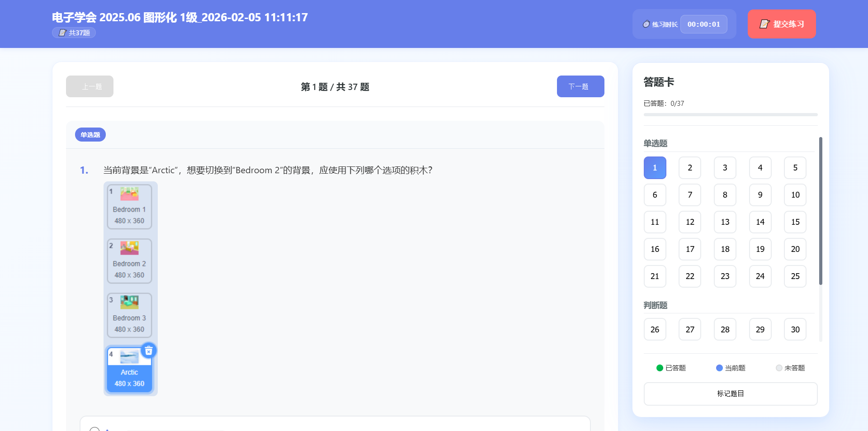
Task: Select question 8 in the answer card
Action: tap(725, 195)
